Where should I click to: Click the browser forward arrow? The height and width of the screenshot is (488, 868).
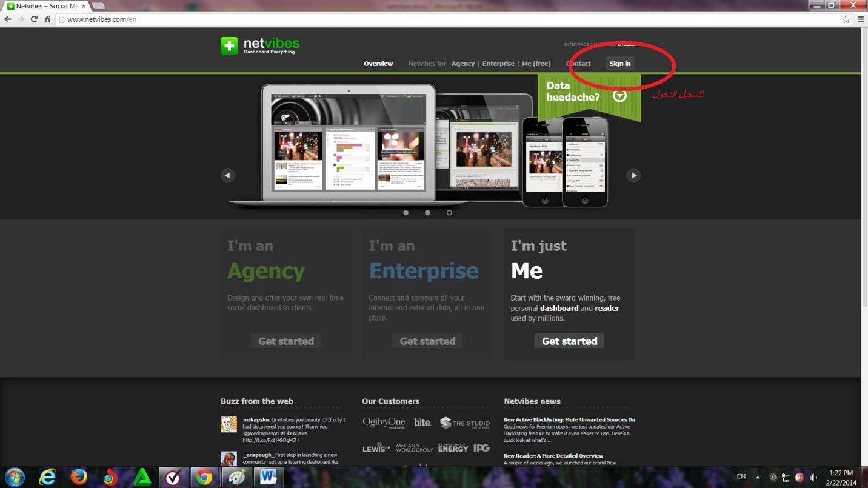coord(21,19)
